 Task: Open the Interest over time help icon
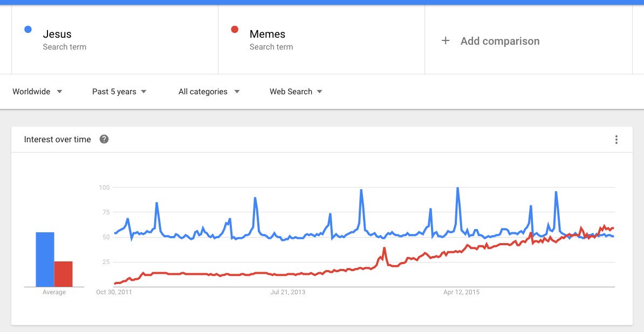(104, 139)
